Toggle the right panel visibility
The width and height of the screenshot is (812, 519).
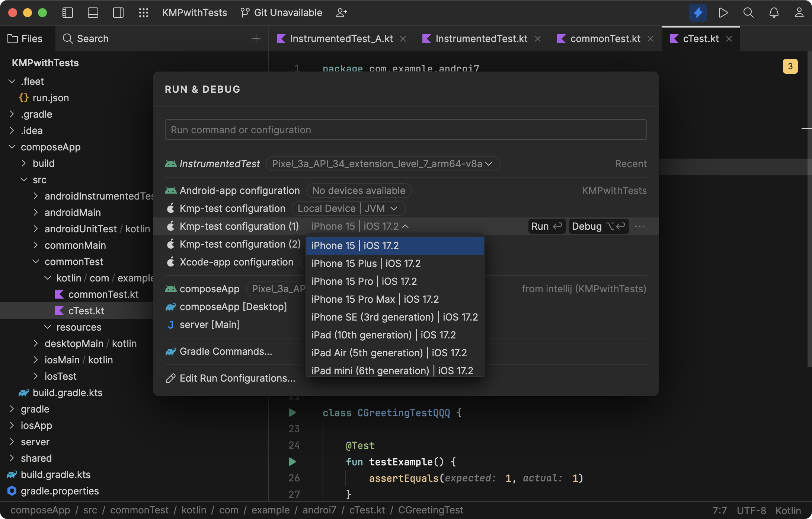click(x=118, y=12)
